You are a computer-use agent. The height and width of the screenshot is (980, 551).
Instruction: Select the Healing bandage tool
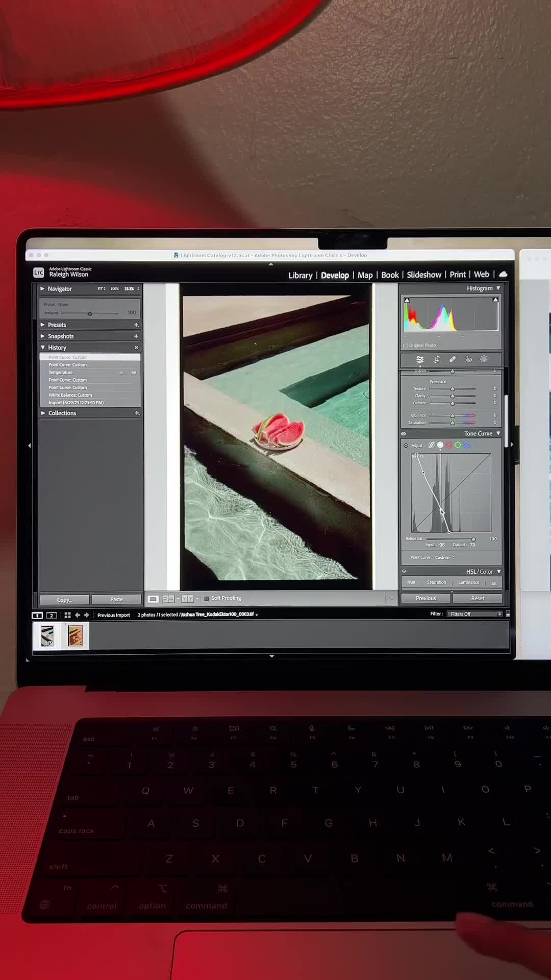tap(453, 359)
